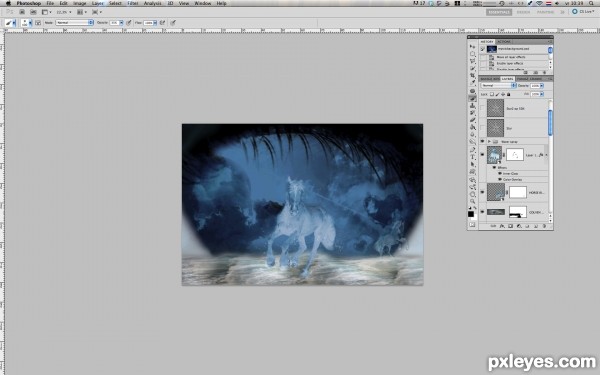Open the Image menu
The width and height of the screenshot is (600, 375).
[80, 3]
